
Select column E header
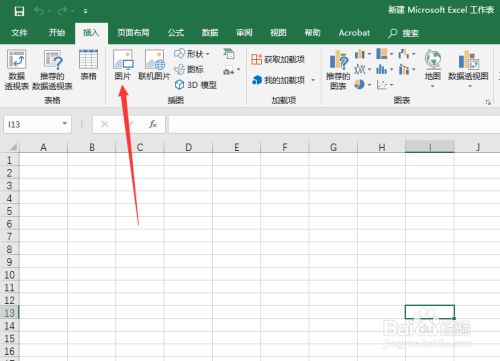point(237,147)
